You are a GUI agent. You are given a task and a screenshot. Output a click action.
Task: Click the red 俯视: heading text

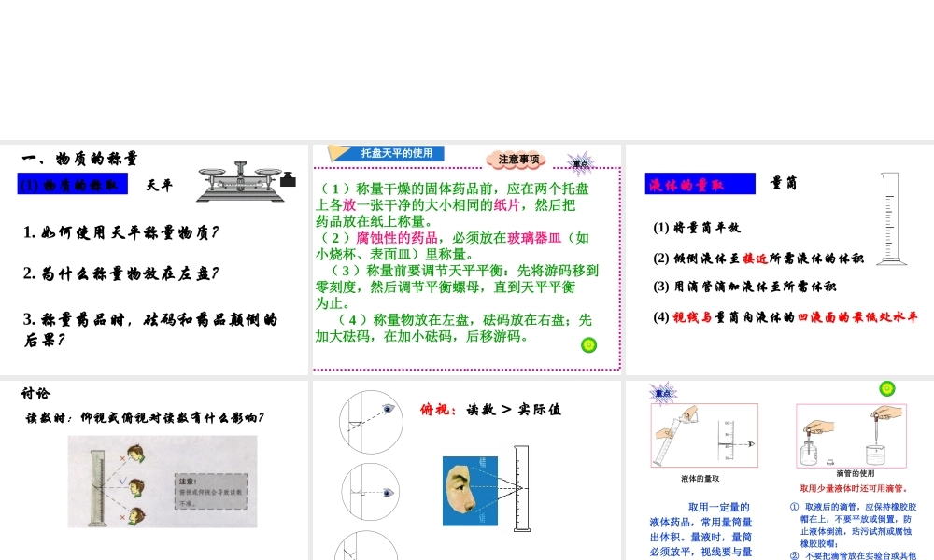coord(438,410)
